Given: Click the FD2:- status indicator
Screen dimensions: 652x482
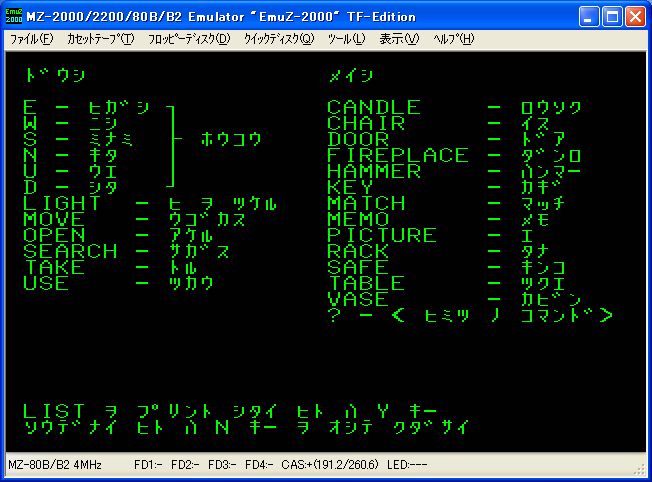Looking at the screenshot, I should click(x=185, y=465).
